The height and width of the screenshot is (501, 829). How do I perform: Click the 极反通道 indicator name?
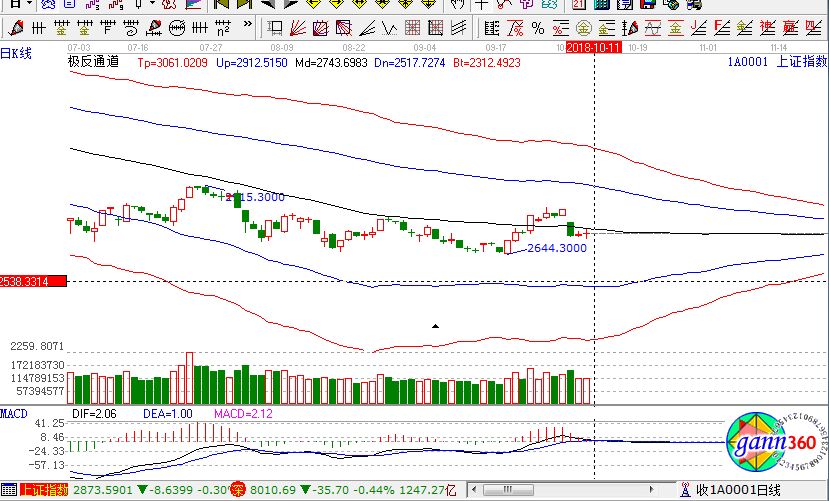[x=92, y=62]
